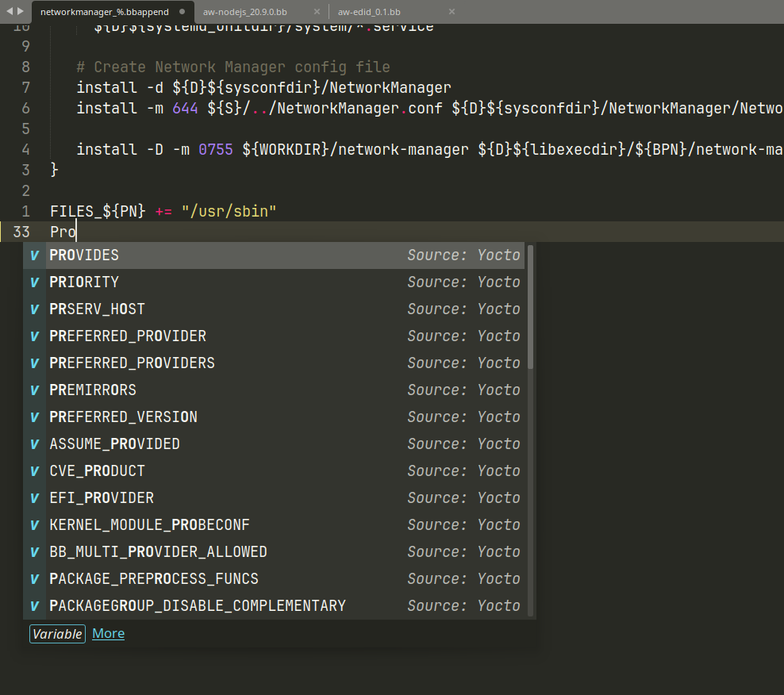Click variable icon beside EFI_PROVIDER
784x695 pixels.
point(34,498)
